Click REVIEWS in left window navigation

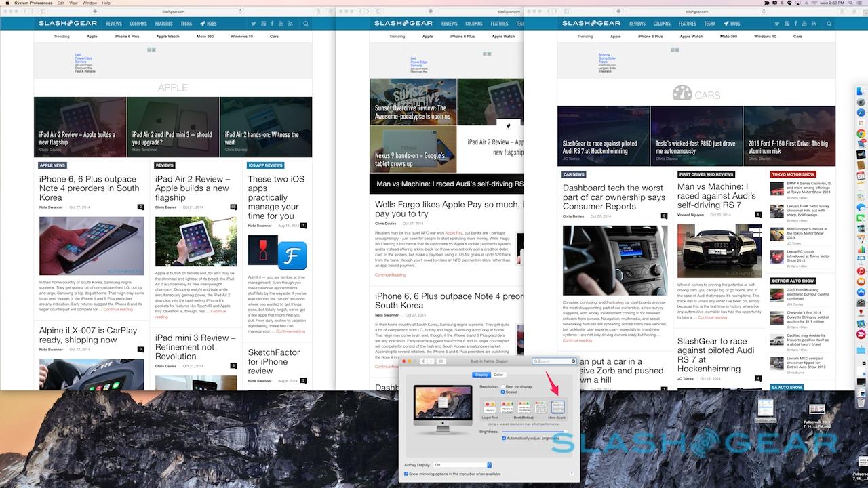(114, 24)
